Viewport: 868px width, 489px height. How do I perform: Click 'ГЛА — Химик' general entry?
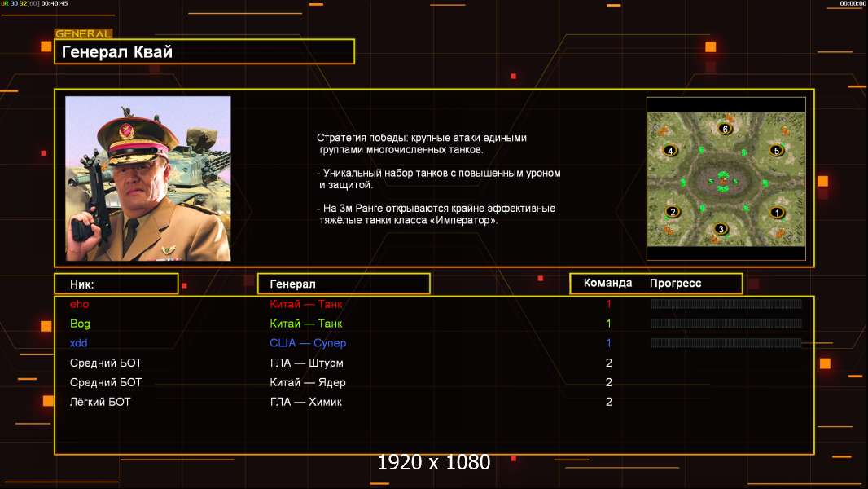click(306, 402)
